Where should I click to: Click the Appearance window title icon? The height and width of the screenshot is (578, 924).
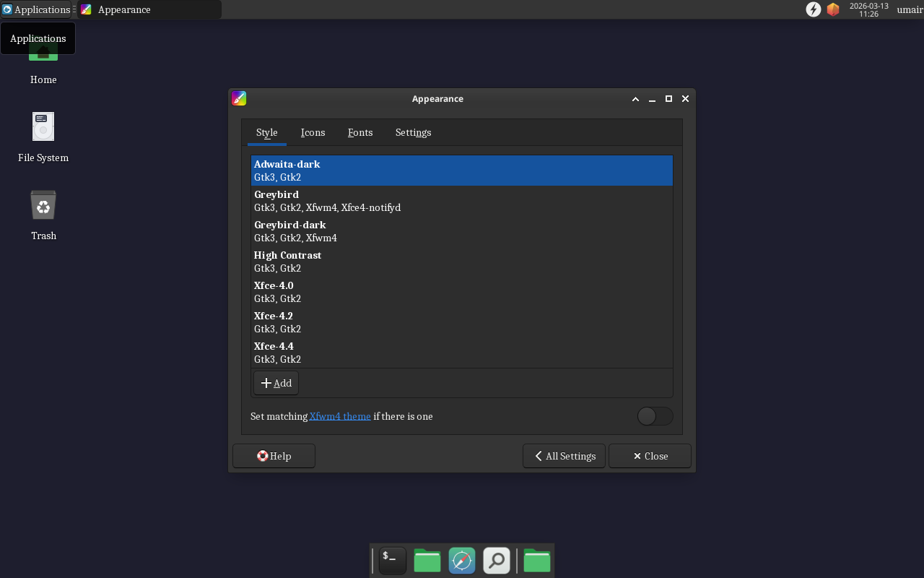pos(239,98)
